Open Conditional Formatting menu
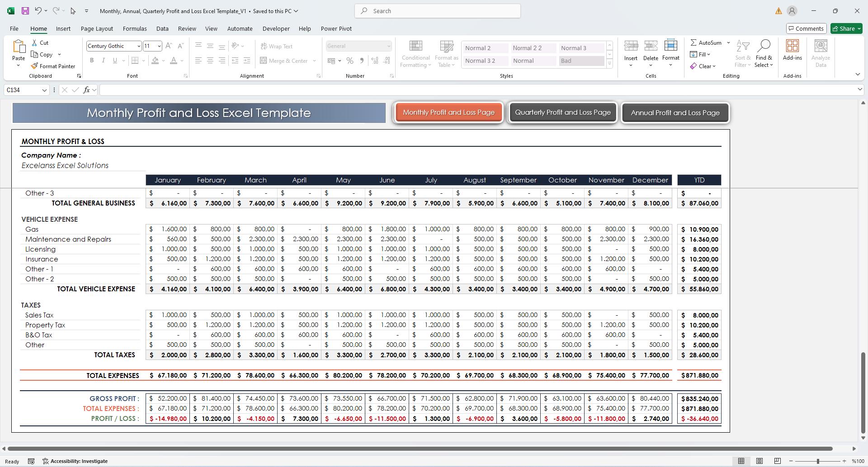 415,54
